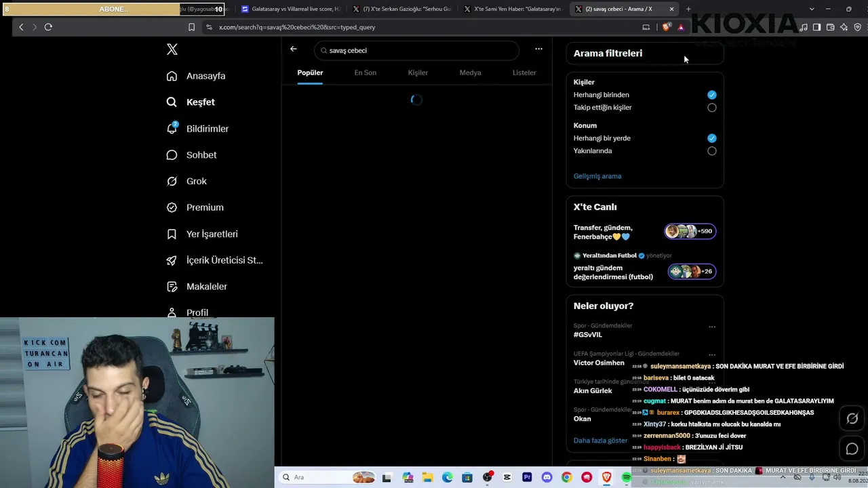Open #GSvVIL trending topic
This screenshot has width=868, height=488.
[x=588, y=335]
